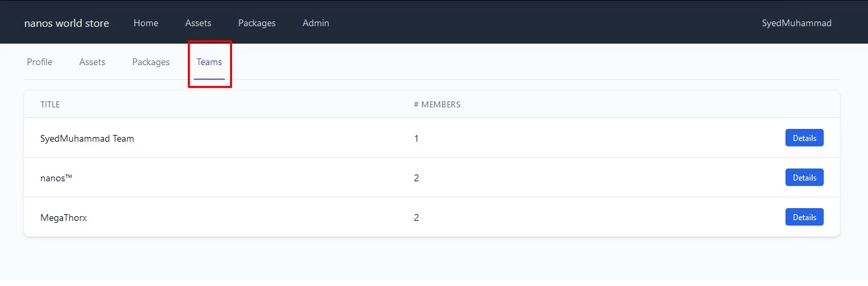868x286 pixels.
Task: Open the Admin page from the navbar
Action: (x=316, y=23)
